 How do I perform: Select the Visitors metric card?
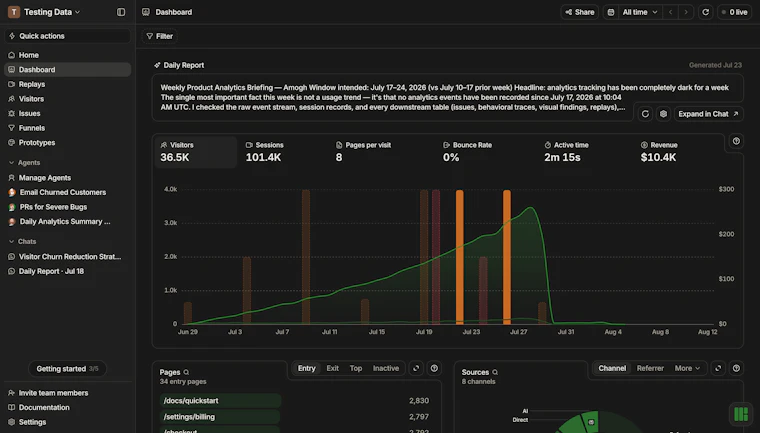(x=196, y=152)
